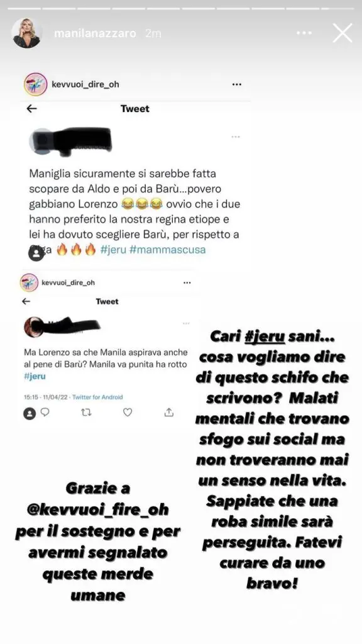The width and height of the screenshot is (362, 644).
Task: Open the first kevvuoi_dire_oh post options dots
Action: pyautogui.click(x=237, y=84)
